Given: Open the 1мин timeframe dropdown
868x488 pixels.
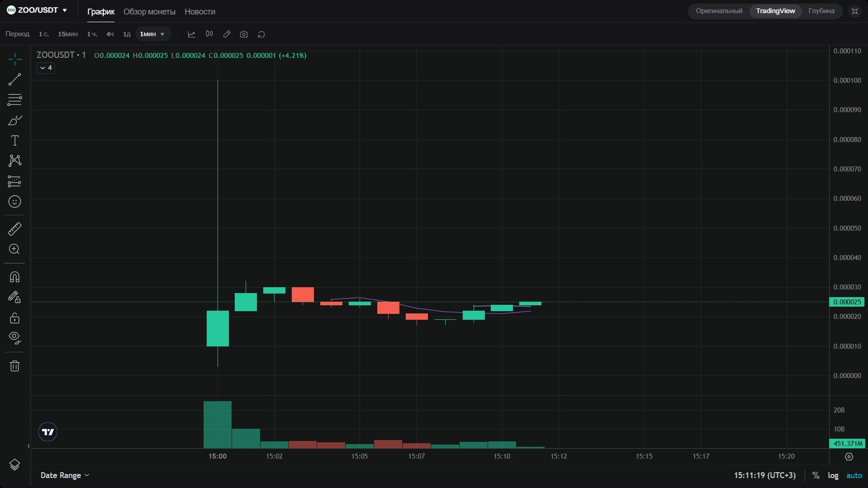Looking at the screenshot, I should [153, 34].
